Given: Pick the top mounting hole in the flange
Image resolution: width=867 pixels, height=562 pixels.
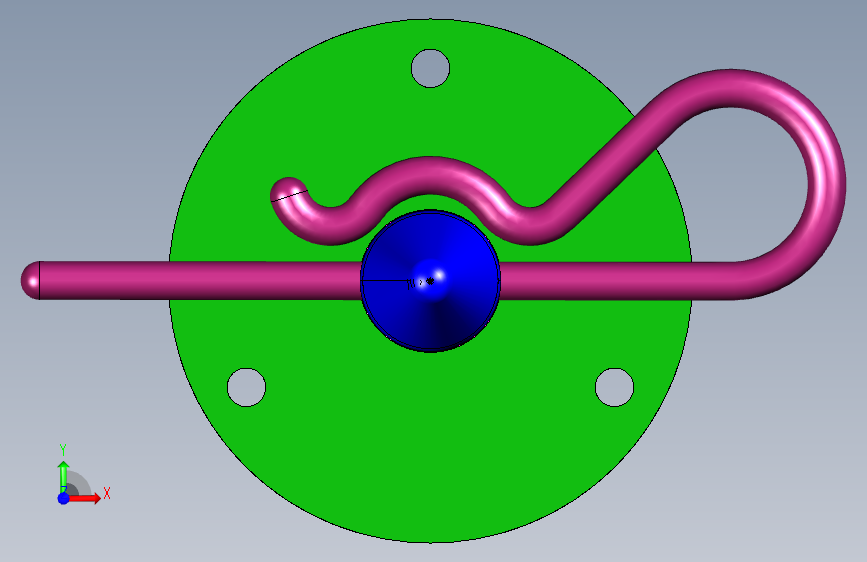Looking at the screenshot, I should 430,69.
